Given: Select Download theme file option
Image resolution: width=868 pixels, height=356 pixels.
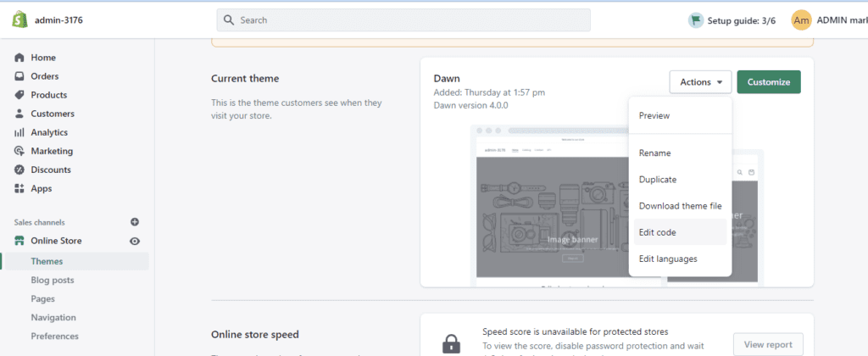Looking at the screenshot, I should (x=680, y=206).
